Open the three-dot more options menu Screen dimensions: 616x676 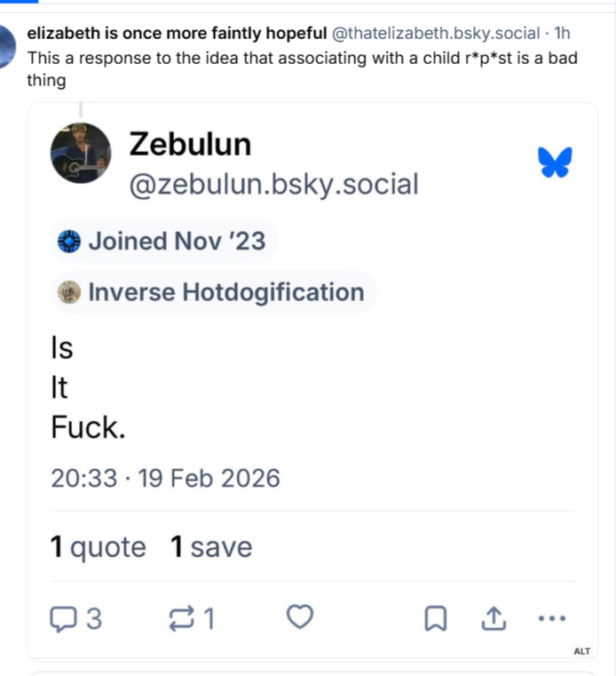coord(551,618)
